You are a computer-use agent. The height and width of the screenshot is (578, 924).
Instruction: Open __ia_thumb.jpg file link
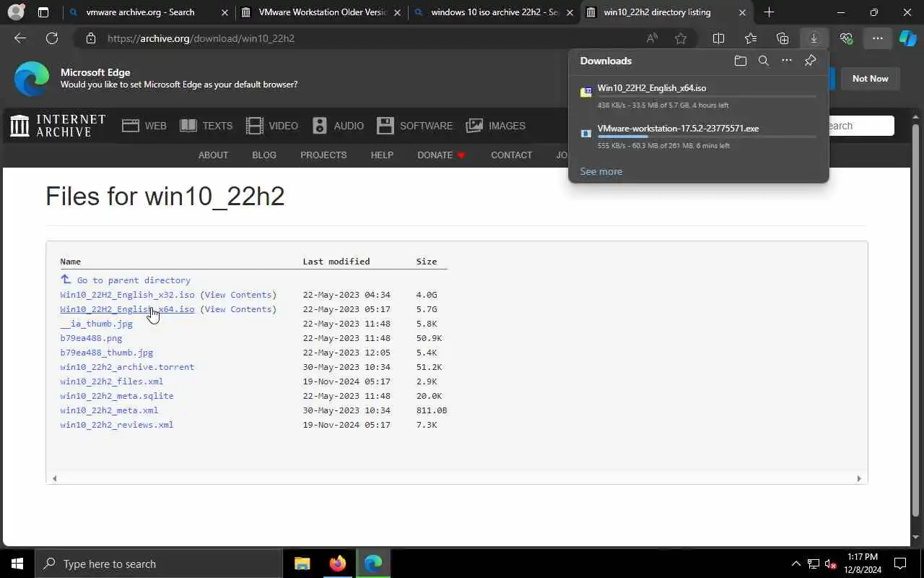[96, 324]
